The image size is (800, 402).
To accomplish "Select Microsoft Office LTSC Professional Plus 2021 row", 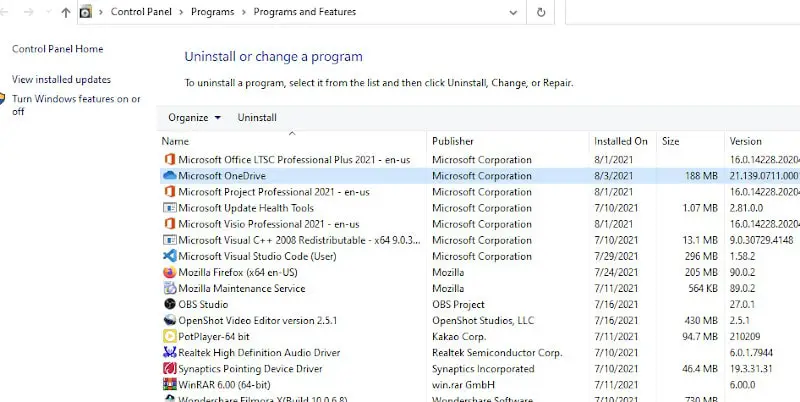I will coord(480,160).
